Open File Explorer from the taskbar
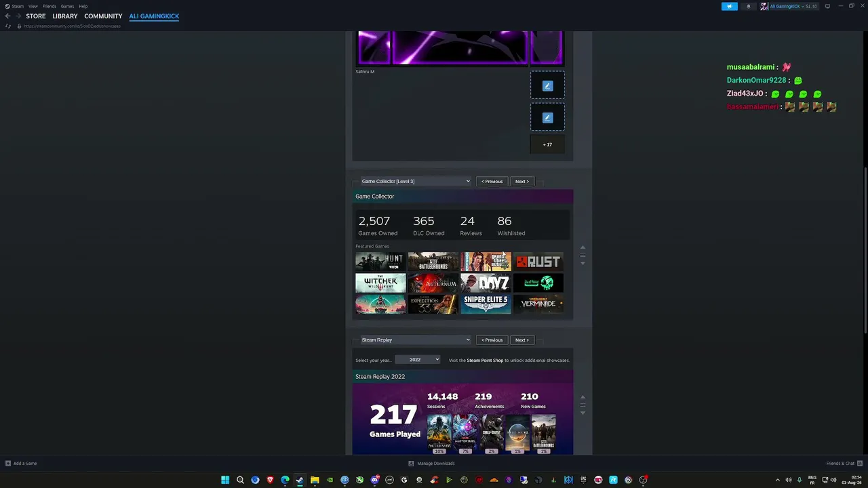 tap(315, 480)
